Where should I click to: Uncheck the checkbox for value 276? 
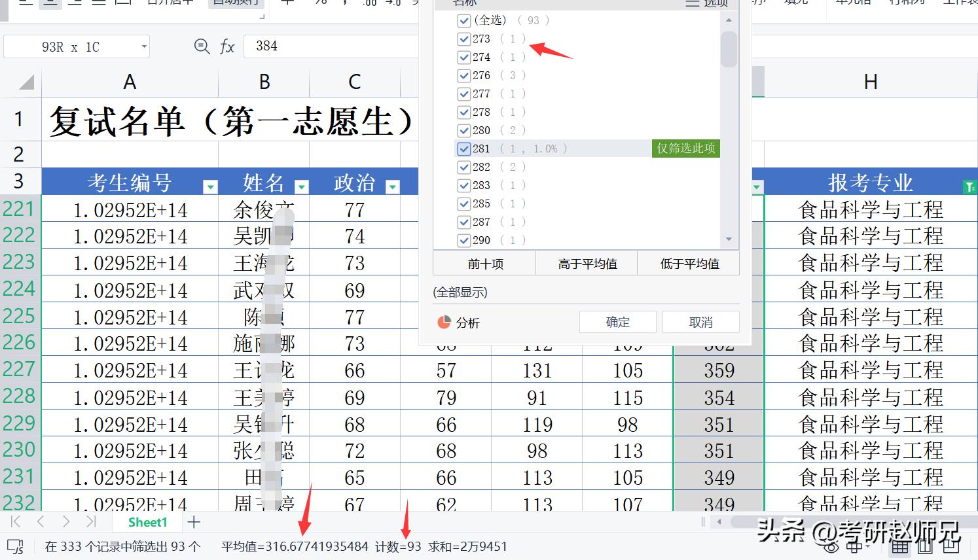coord(464,75)
